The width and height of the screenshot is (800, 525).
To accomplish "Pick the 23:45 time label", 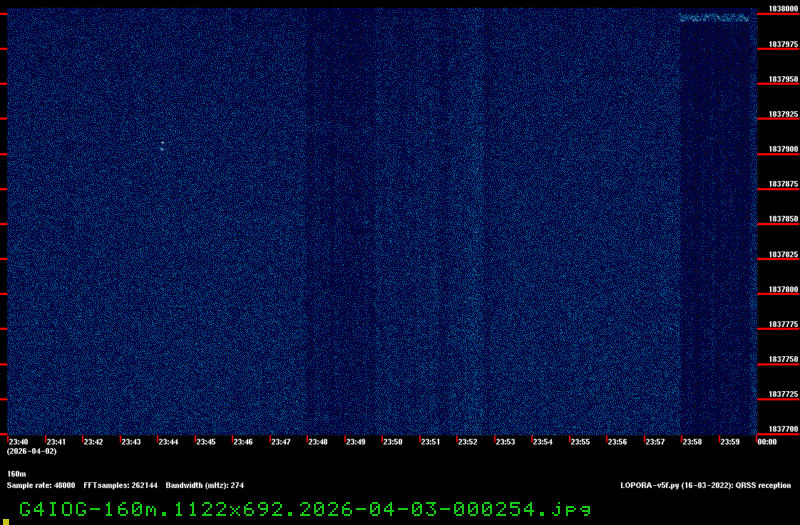I will [x=206, y=442].
